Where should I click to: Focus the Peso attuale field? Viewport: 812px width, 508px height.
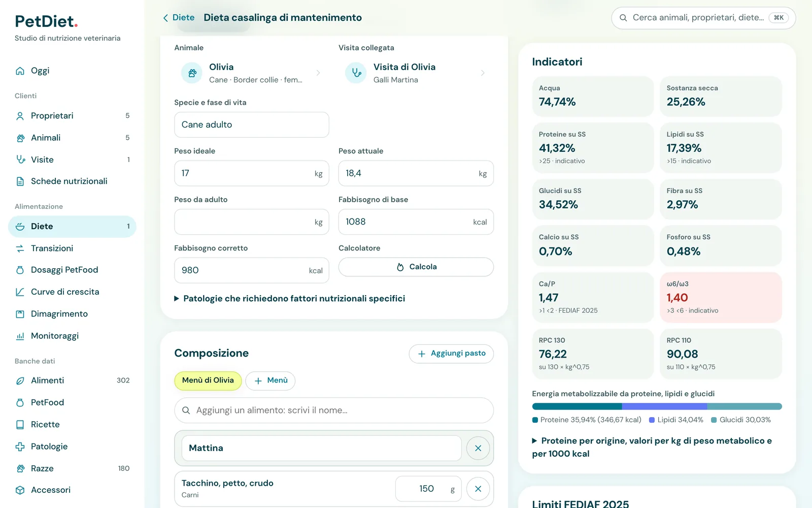416,173
